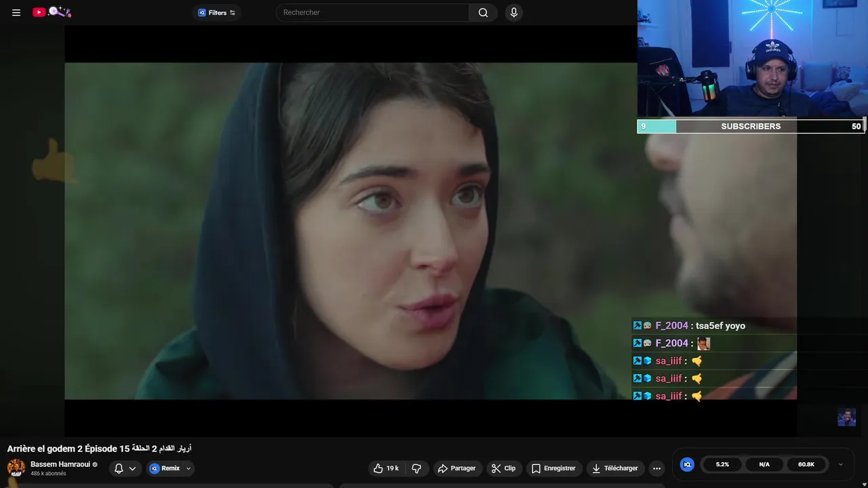
Task: Open the three-dots more actions menu
Action: click(656, 468)
